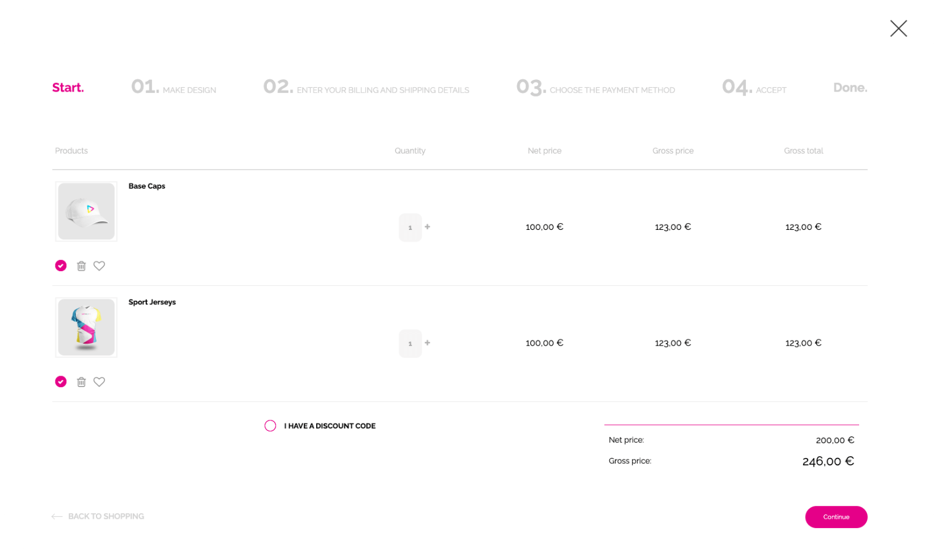Click the back arrow beside Back to Shopping
This screenshot has width=936, height=560.
pos(57,516)
